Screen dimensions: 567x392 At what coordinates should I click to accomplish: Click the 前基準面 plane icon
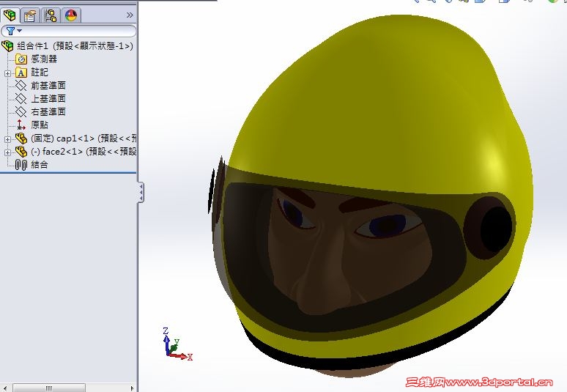click(21, 86)
